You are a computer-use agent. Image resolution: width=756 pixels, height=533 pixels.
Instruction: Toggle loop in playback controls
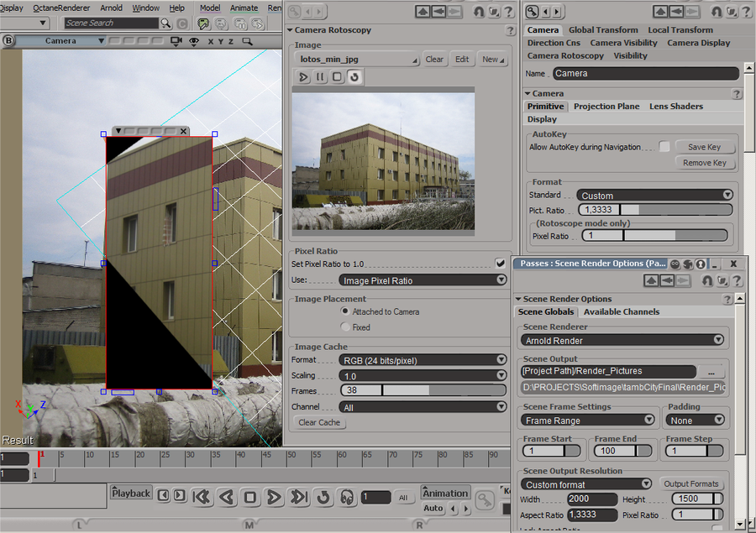click(x=323, y=497)
